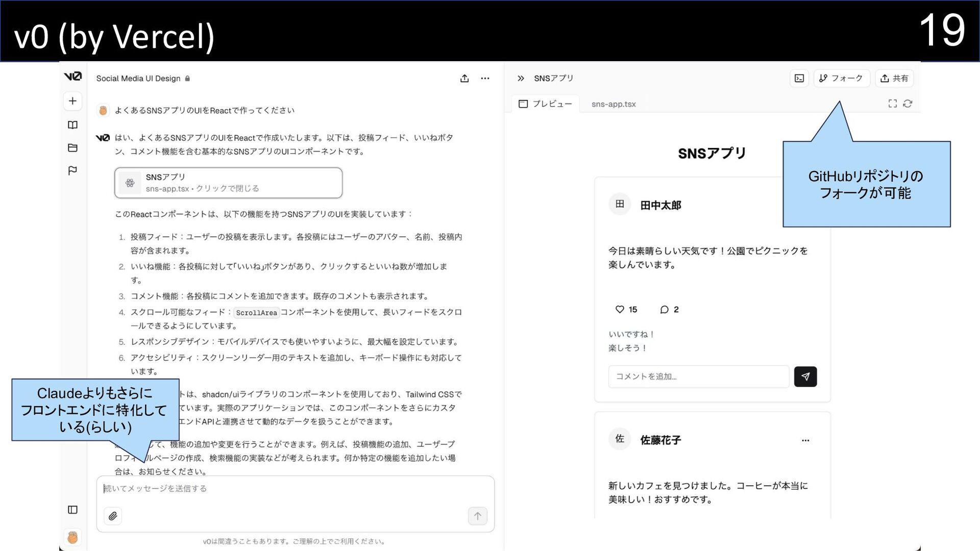Click the v0 logo in the sidebar

click(72, 77)
